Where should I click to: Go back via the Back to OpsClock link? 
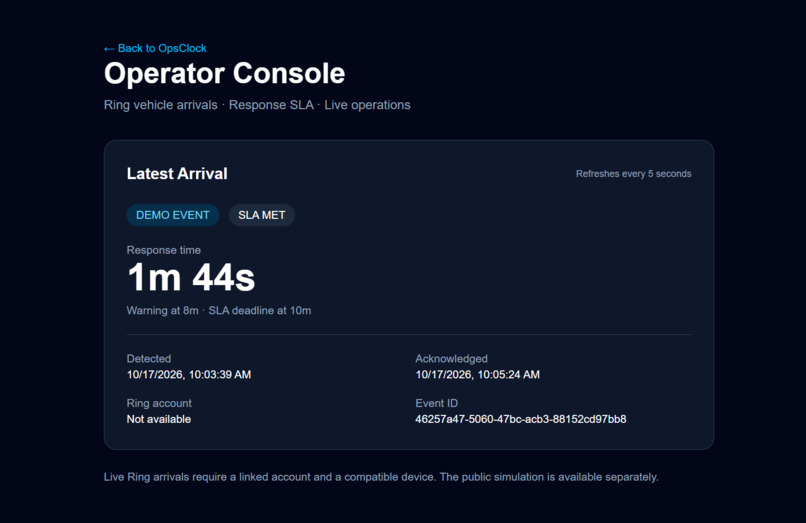pyautogui.click(x=155, y=48)
